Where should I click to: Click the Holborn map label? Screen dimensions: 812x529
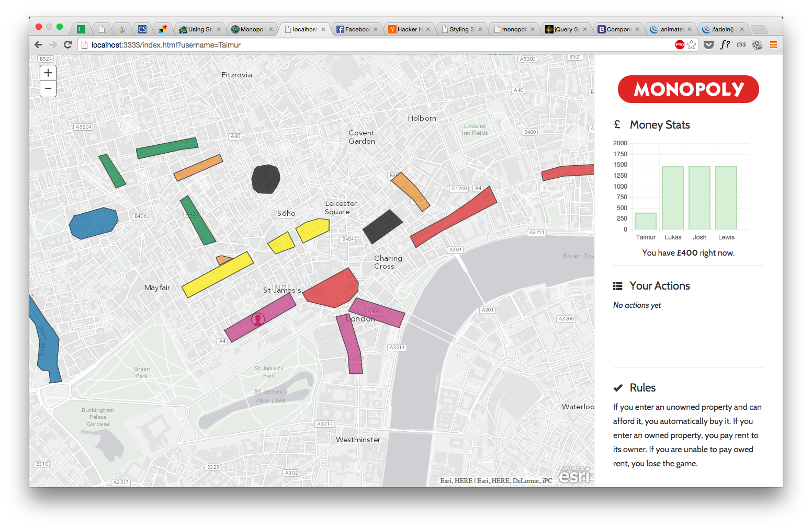click(x=422, y=118)
